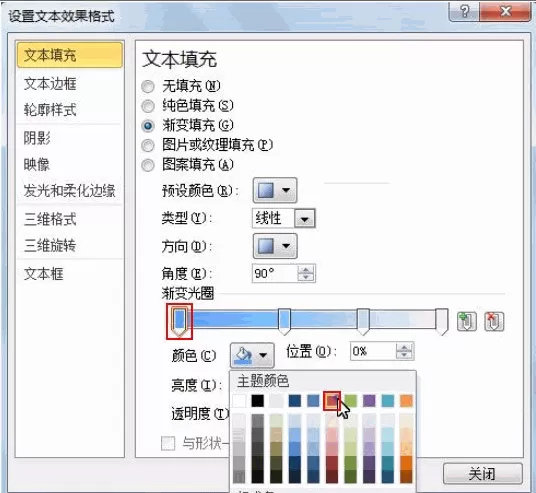Choose the 纯色填充 radio button
Viewport: 536px width, 493px height.
(x=148, y=106)
